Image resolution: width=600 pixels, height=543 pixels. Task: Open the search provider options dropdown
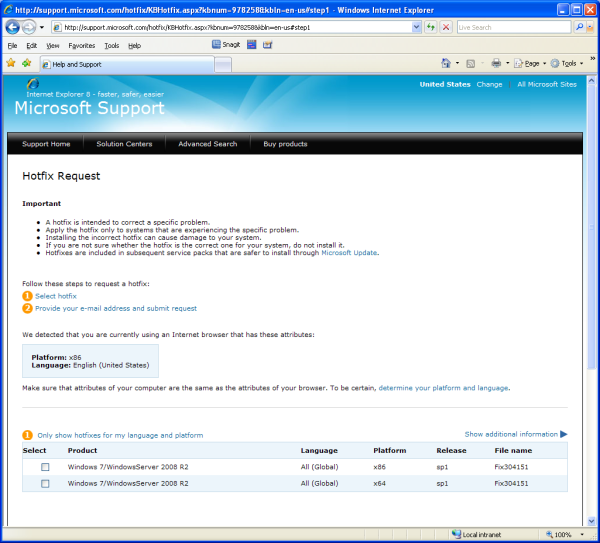[x=590, y=27]
